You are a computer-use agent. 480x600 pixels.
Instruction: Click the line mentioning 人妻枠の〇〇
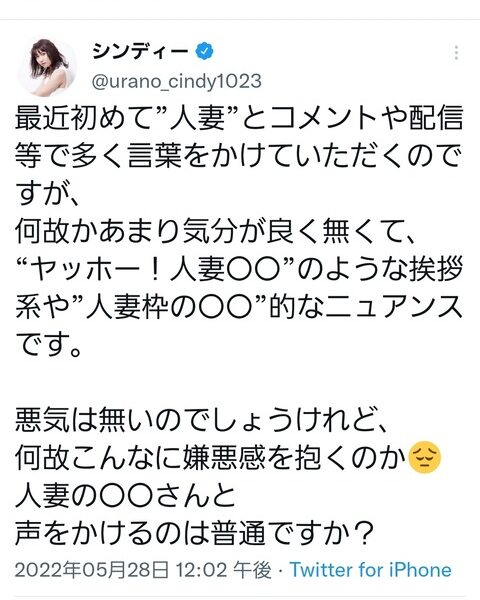tap(239, 307)
